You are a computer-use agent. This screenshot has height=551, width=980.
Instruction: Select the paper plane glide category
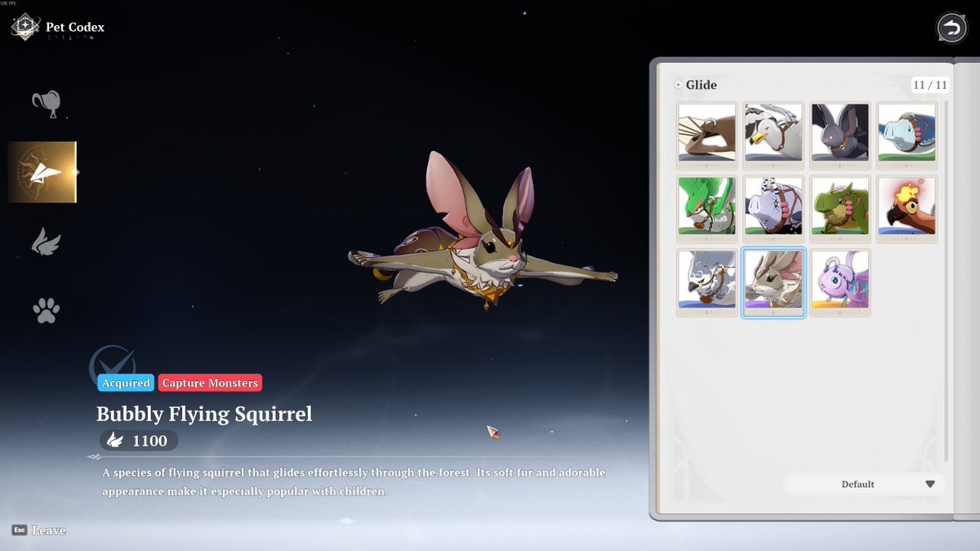point(42,172)
